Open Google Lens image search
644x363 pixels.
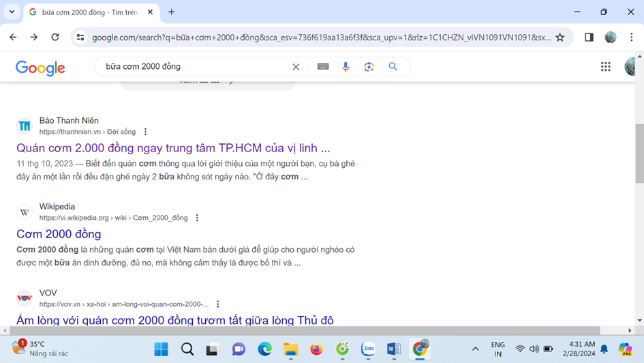[x=369, y=67]
